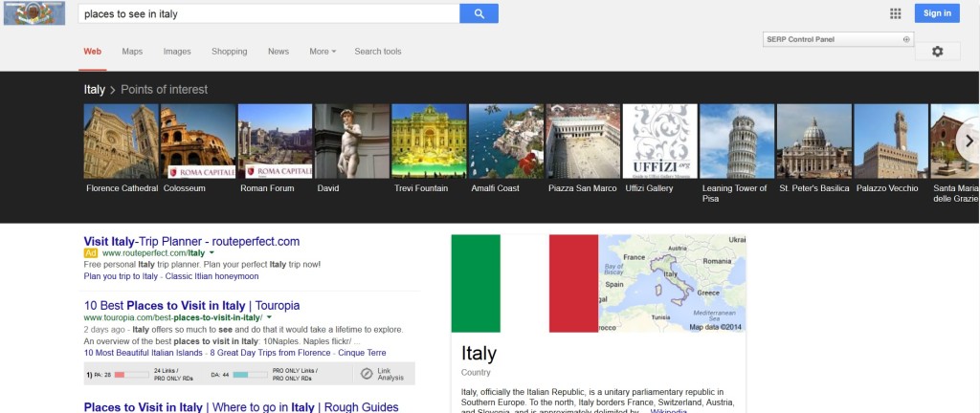This screenshot has height=413, width=980.
Task: Expand the routeperfect.com URL dropdown arrow
Action: [212, 253]
